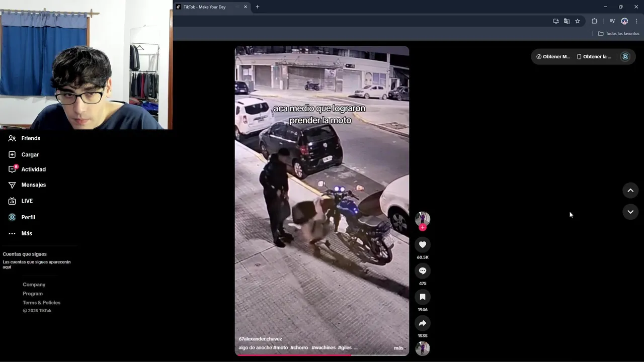Viewport: 644px width, 362px height.
Task: Click the 1535 shares count
Action: (423, 336)
